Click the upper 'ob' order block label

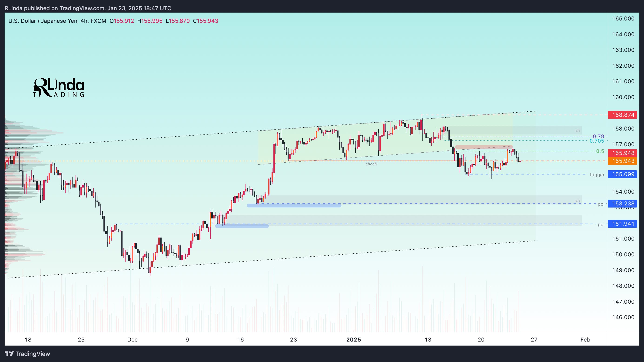(x=577, y=131)
